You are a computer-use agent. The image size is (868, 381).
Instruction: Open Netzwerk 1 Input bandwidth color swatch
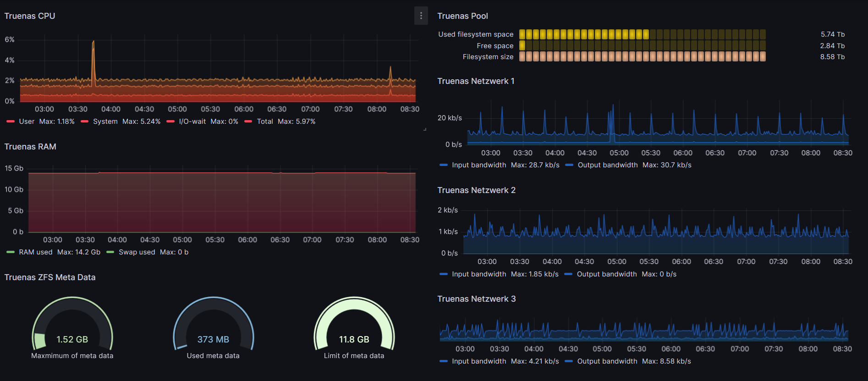[443, 165]
